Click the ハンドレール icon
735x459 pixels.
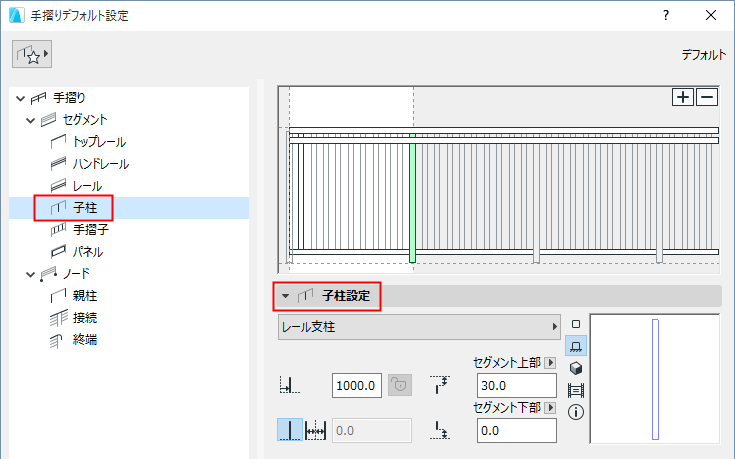point(58,164)
